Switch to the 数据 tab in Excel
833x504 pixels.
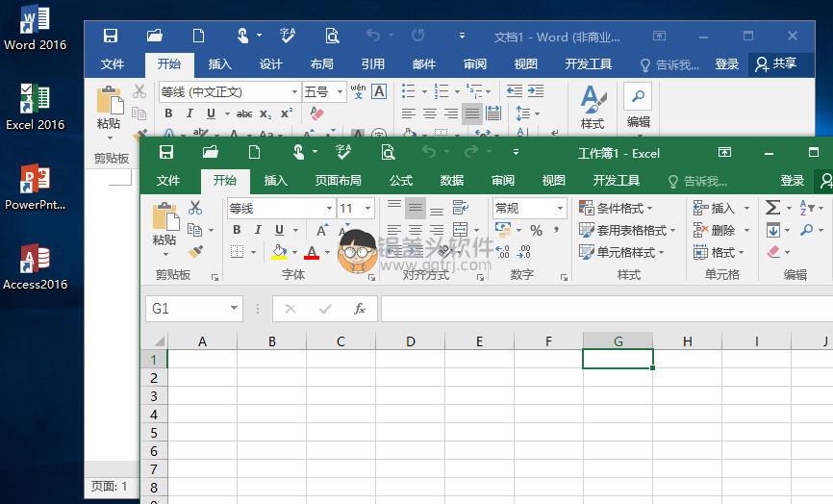tap(452, 181)
